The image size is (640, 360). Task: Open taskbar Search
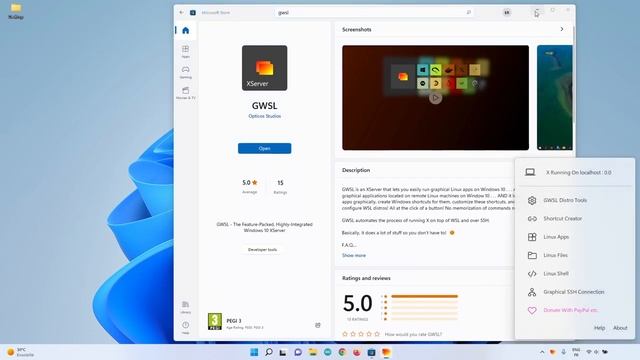(269, 352)
